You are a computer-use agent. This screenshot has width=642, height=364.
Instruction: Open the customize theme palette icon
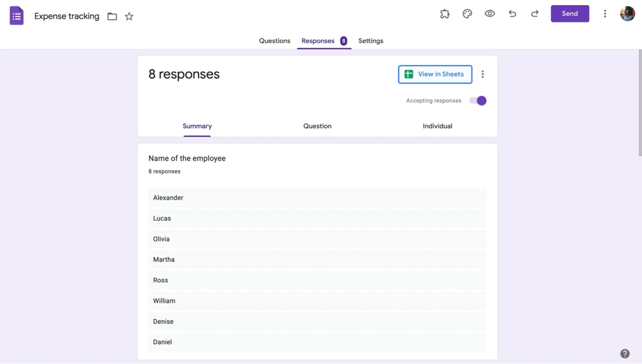click(x=467, y=13)
